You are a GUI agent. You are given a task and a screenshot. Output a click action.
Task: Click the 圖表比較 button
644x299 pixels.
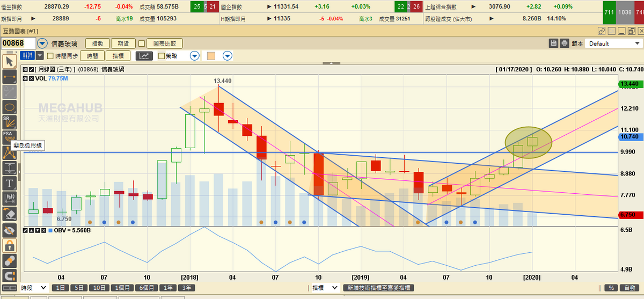coord(165,43)
